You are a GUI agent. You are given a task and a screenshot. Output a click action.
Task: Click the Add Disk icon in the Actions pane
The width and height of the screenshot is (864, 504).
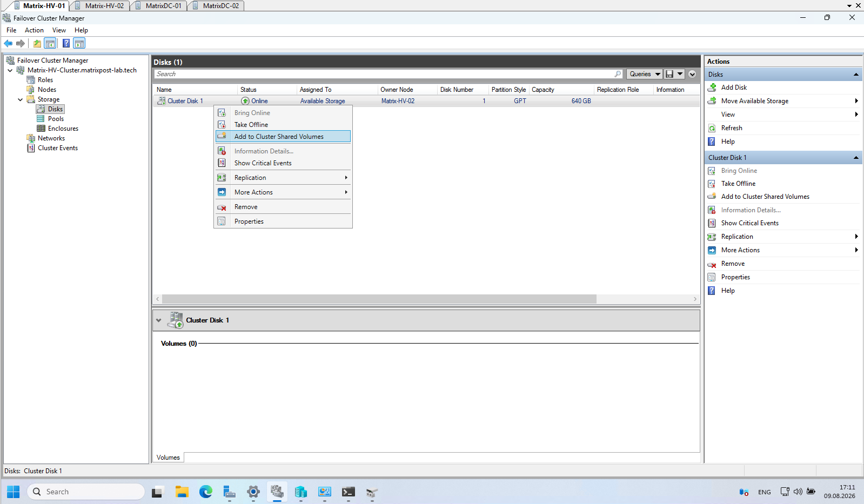(712, 88)
